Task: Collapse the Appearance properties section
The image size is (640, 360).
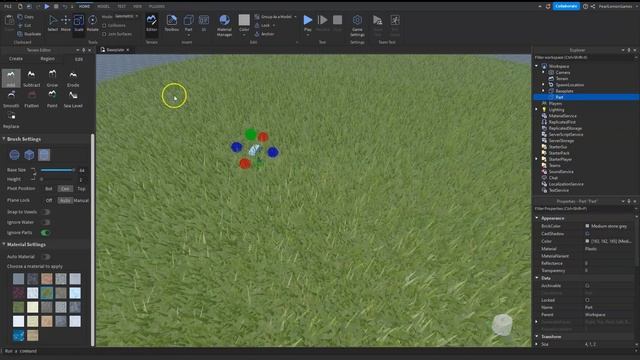Action: point(537,218)
